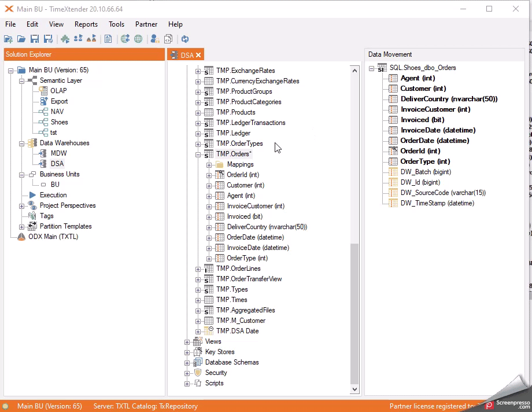Click the DSA tree scroll down arrow

point(354,389)
